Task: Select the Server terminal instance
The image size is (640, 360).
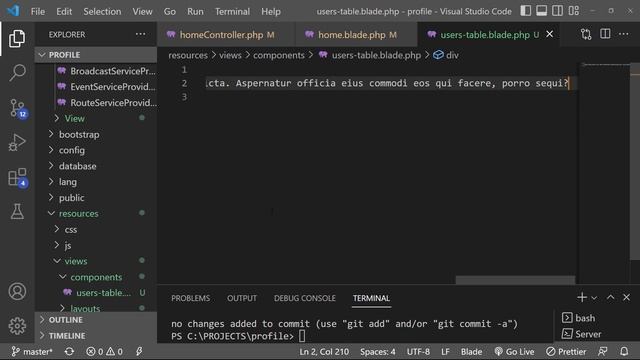Action: (581, 334)
